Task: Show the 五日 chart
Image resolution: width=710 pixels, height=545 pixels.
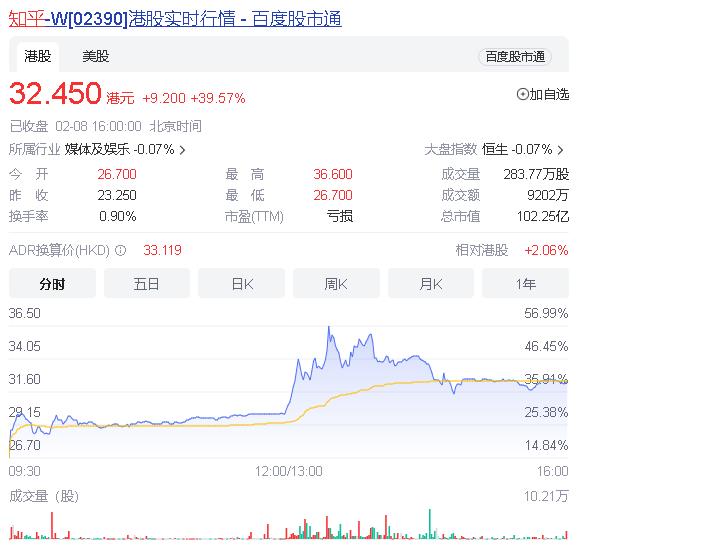Action: pyautogui.click(x=147, y=284)
